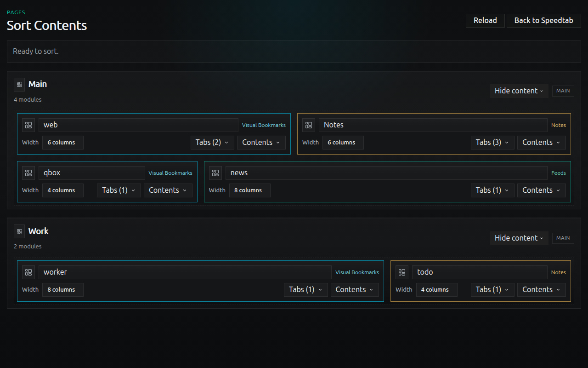Click the grid handle icon beside worker module
This screenshot has width=588, height=368.
pos(28,272)
